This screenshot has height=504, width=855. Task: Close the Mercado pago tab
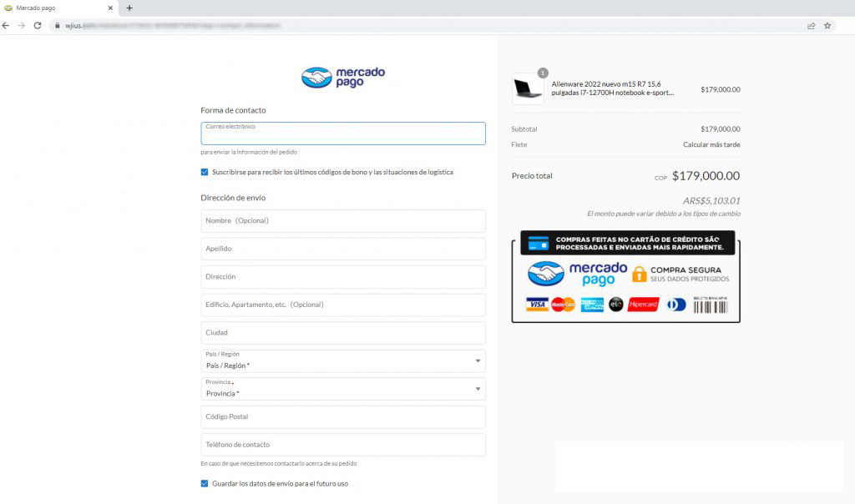point(110,8)
